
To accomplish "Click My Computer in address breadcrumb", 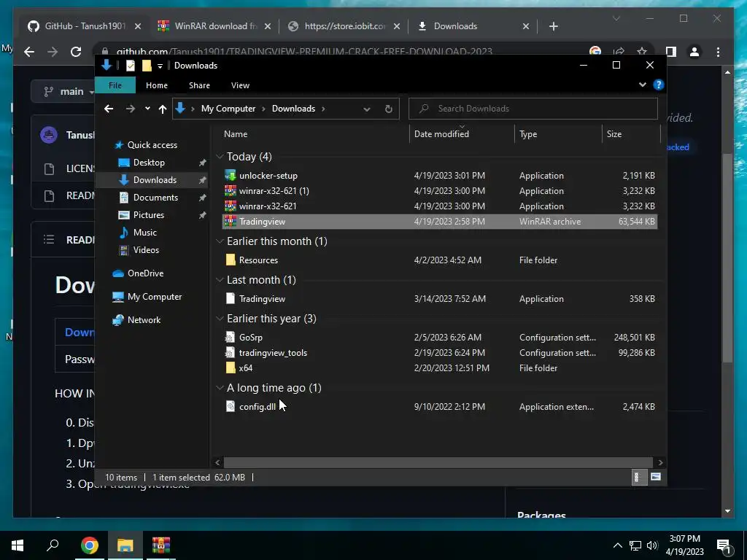I will click(228, 109).
